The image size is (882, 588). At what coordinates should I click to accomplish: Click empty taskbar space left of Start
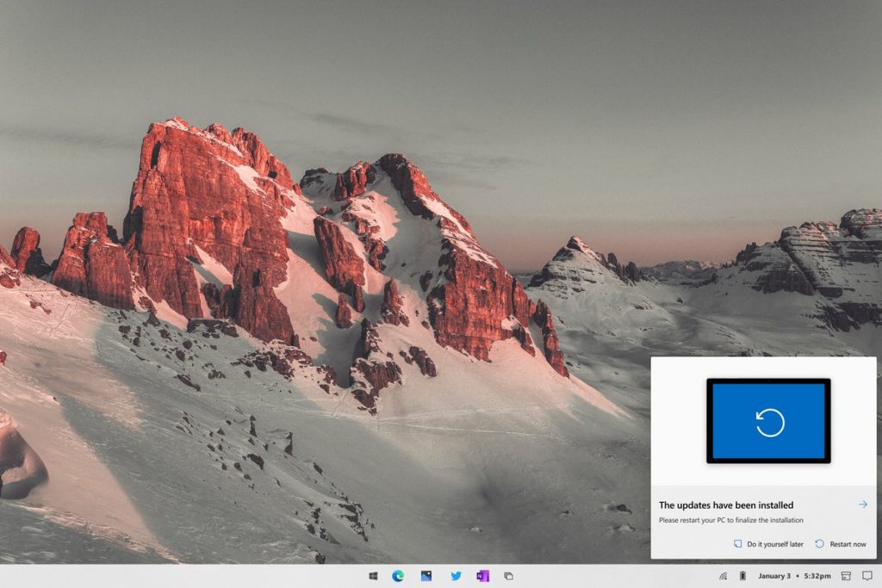(172, 576)
